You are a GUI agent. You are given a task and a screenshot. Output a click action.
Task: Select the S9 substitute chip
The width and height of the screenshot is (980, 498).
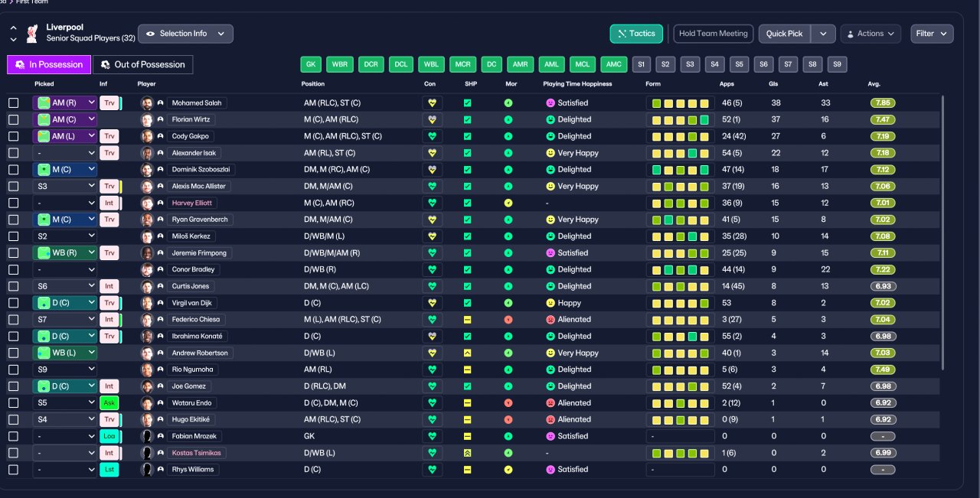tap(838, 64)
